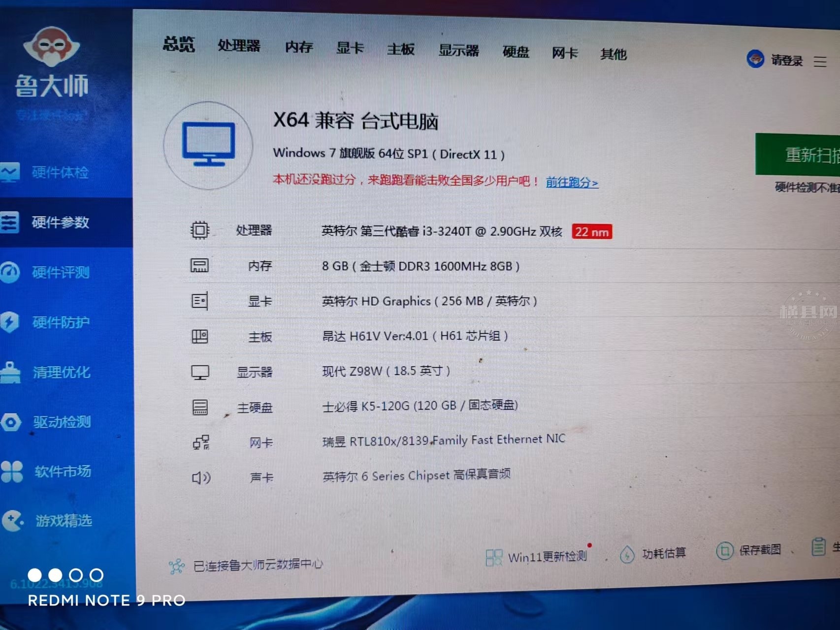Click the 游戏精选 game icon
840x630 pixels.
pos(12,521)
